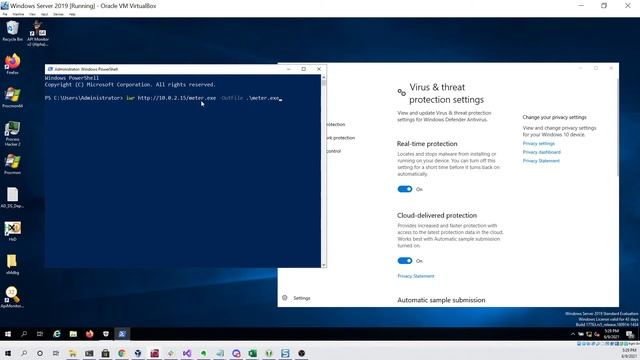Open Visual Studio from the host taskbar
640x360 pixels.
(187, 353)
